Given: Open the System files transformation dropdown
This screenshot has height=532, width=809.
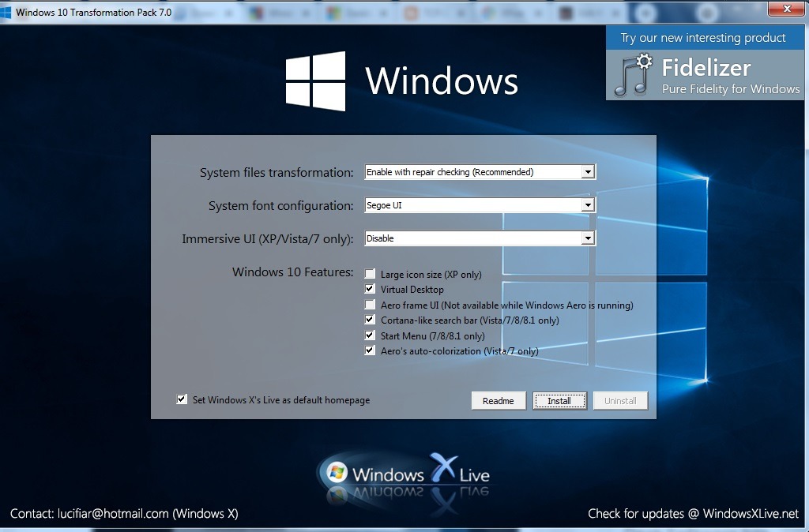Looking at the screenshot, I should point(588,171).
